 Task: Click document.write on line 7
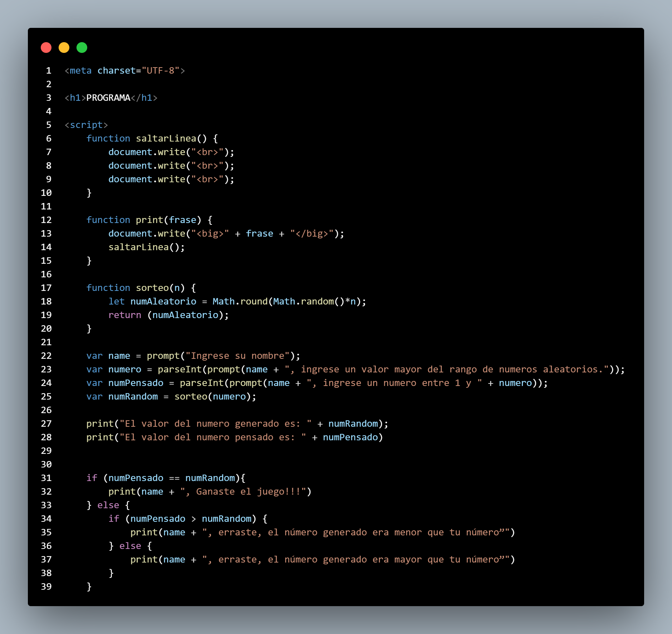pos(147,152)
